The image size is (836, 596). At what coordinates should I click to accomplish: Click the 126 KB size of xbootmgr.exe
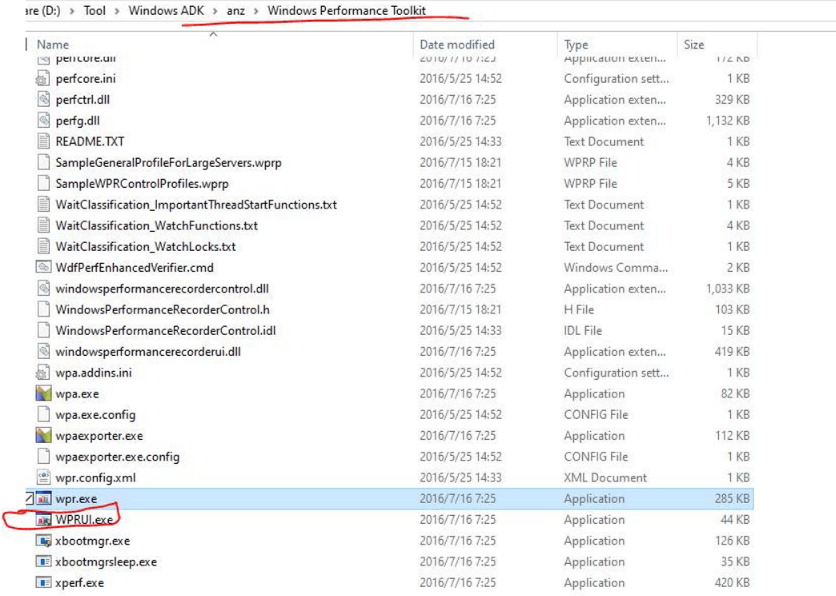pos(732,541)
